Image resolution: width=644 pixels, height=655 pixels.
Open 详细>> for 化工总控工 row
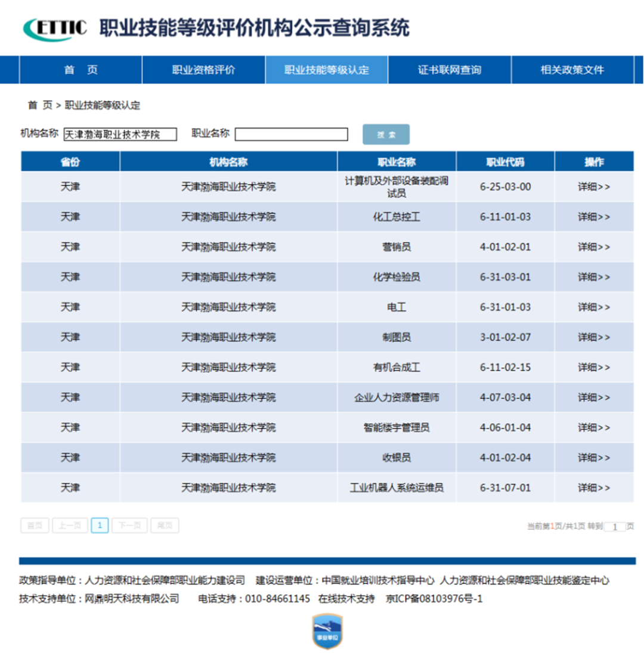tap(593, 217)
